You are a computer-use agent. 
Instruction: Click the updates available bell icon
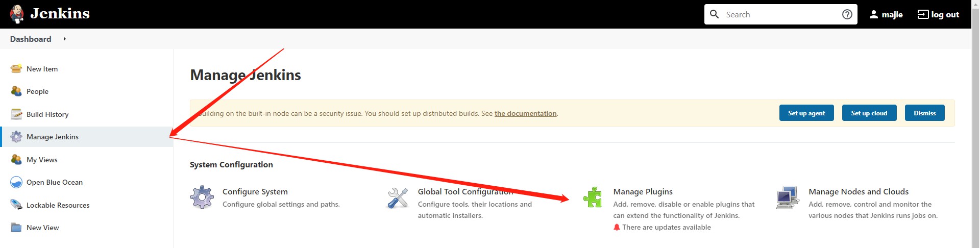617,227
